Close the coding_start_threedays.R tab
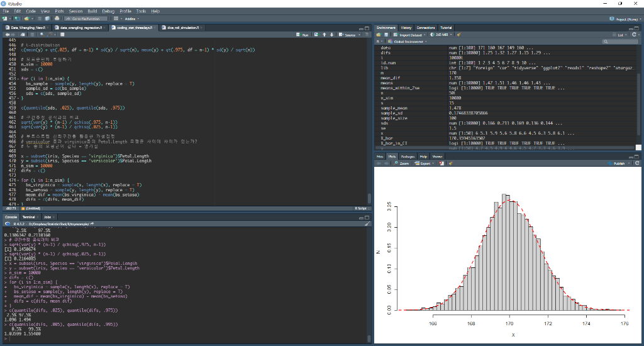 pos(155,28)
